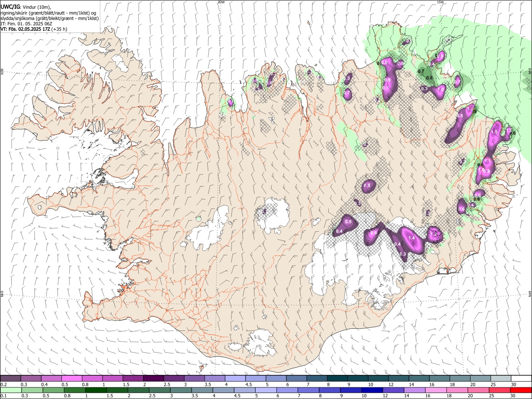Click the 'VT: Fös. 02.05.2025 17Z (+35 h)' valid time
This screenshot has width=532, height=399.
(34, 29)
